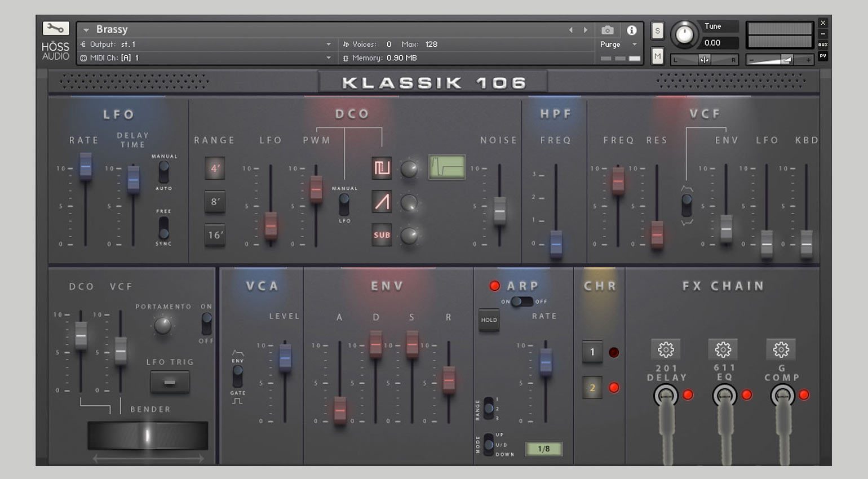Click the VCA LEVEL slider

(x=286, y=357)
